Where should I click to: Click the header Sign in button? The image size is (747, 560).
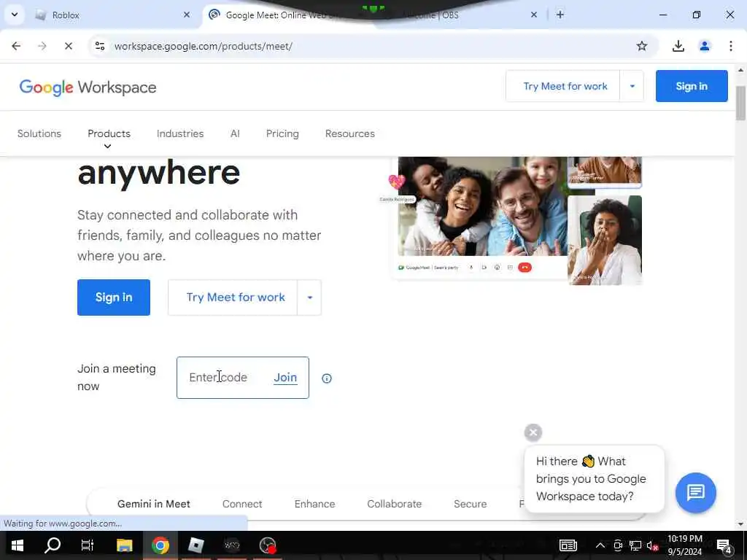pos(692,86)
